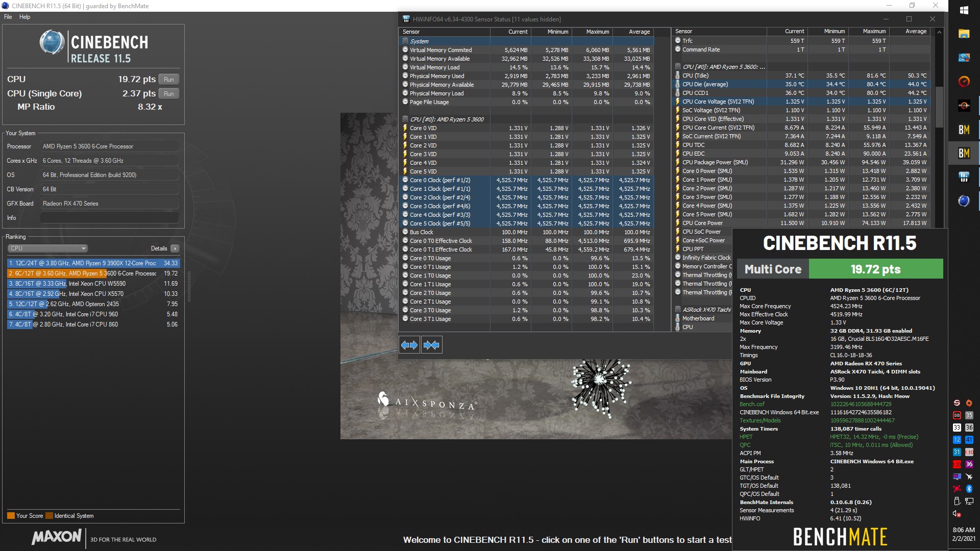980x551 pixels.
Task: Run the CPU Single Core test
Action: pyautogui.click(x=168, y=94)
